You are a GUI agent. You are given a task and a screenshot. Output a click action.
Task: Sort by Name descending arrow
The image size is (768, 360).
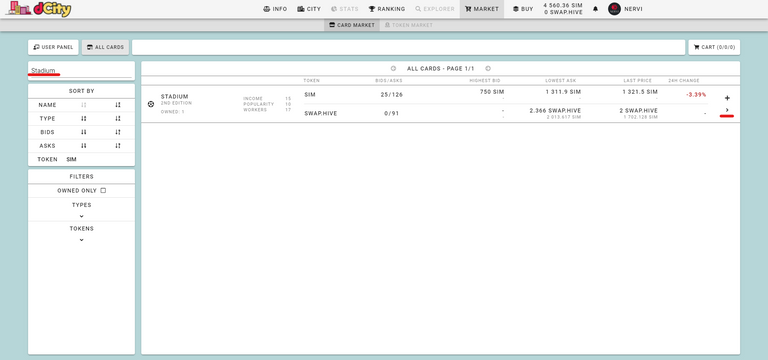pyautogui.click(x=118, y=105)
